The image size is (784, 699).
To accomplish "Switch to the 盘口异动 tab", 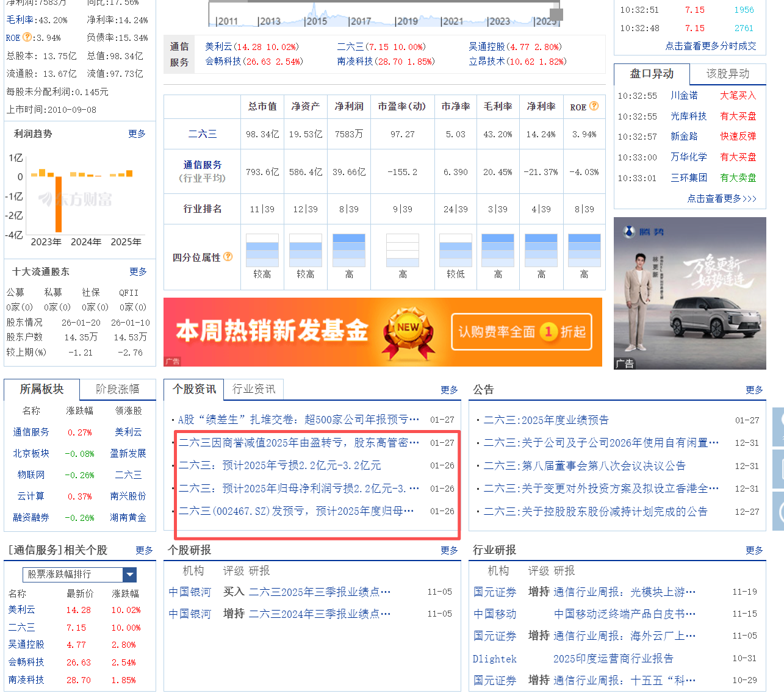I will click(652, 74).
